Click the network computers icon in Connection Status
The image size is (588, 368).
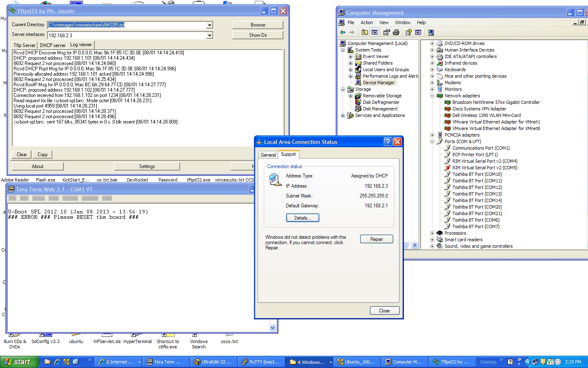[x=275, y=180]
